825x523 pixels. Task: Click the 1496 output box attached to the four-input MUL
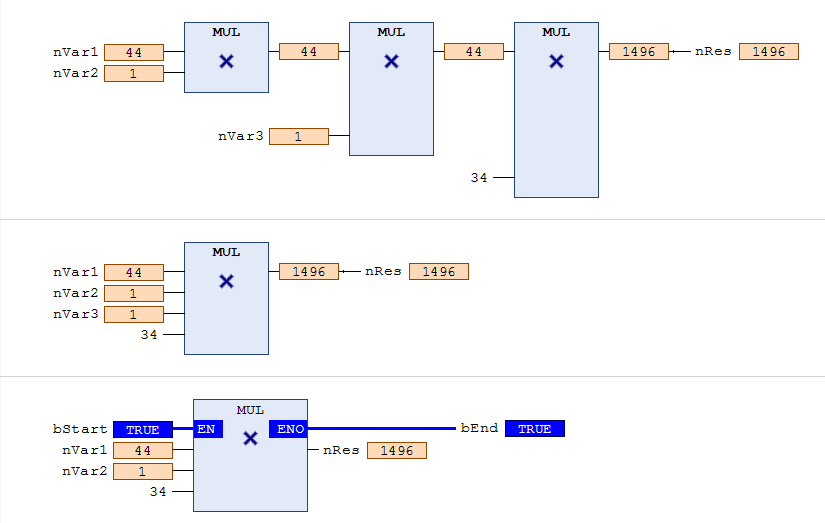coord(309,271)
